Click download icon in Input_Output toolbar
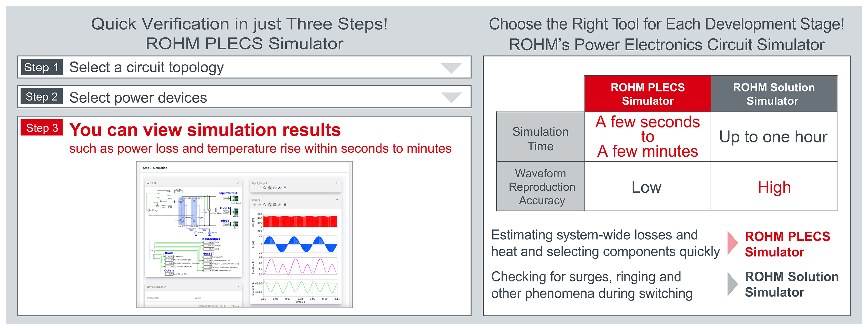The height and width of the screenshot is (330, 868). tap(285, 188)
